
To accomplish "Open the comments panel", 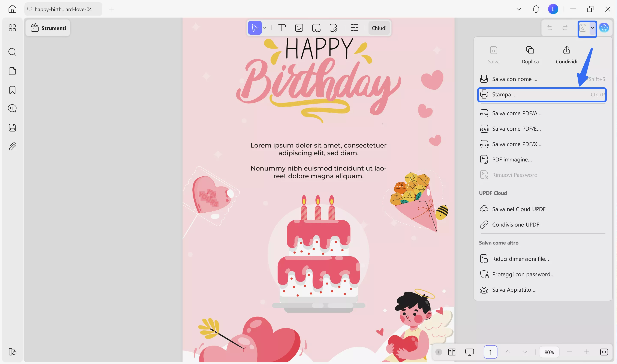I will (12, 108).
